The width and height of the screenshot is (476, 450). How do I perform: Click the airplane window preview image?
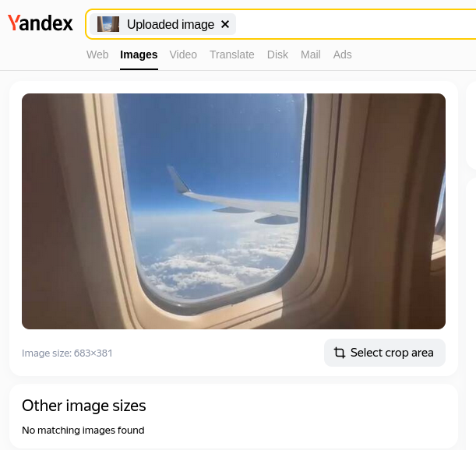click(x=234, y=211)
